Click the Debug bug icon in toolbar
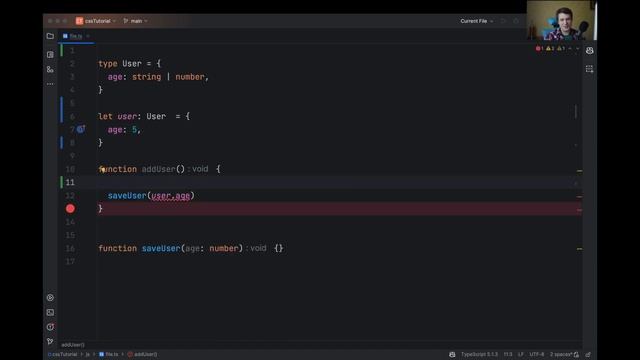The image size is (640, 360). pyautogui.click(x=516, y=21)
